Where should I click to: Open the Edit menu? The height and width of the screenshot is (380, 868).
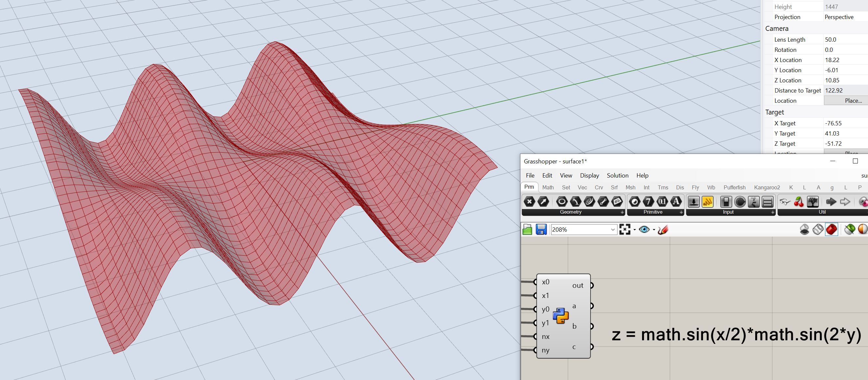[x=547, y=175]
